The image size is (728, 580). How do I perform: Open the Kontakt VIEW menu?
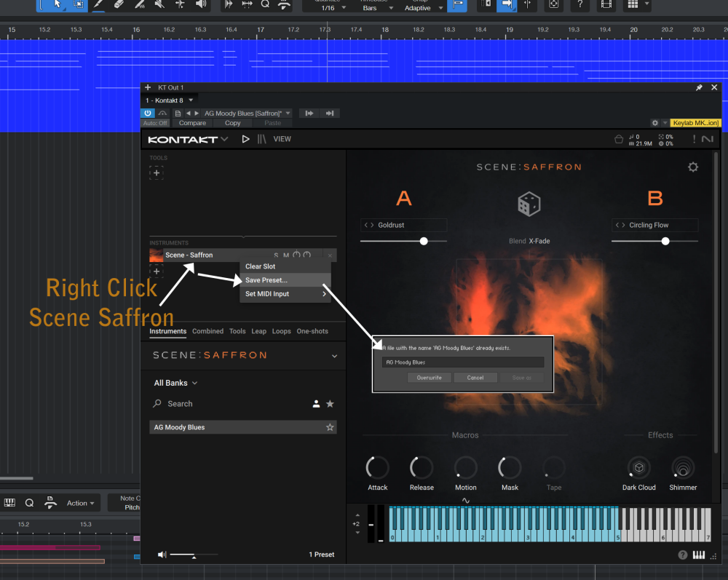pos(282,139)
